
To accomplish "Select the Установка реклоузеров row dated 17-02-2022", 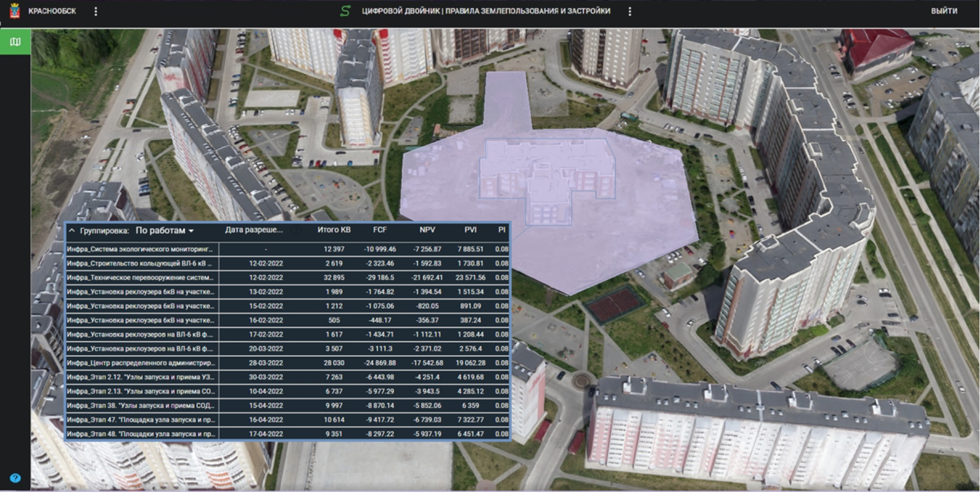I will 288,335.
